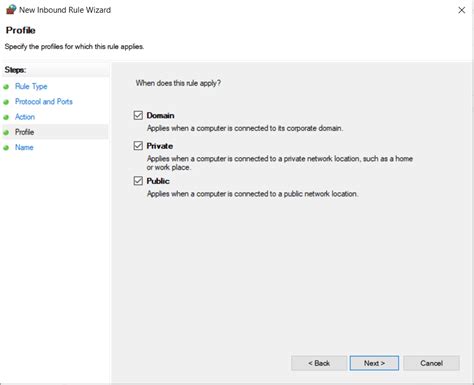Click 'Specify the profiles for which this rule applies' text

coord(74,46)
